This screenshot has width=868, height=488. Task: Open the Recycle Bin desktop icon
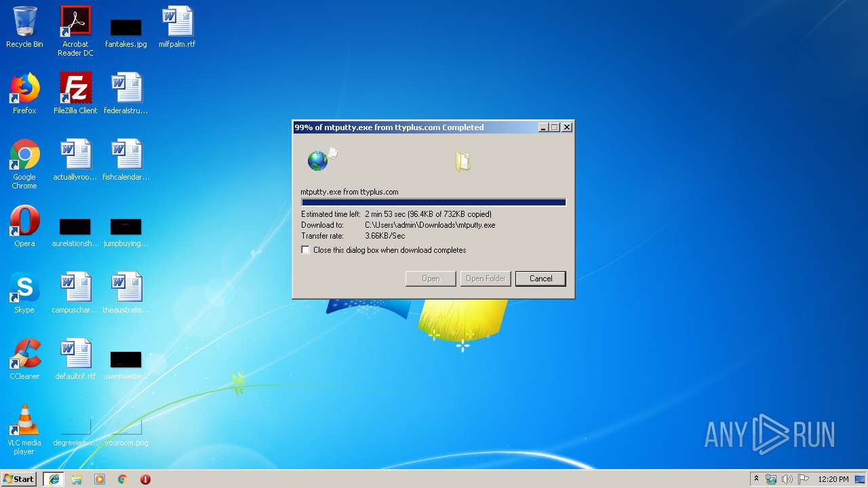24,27
